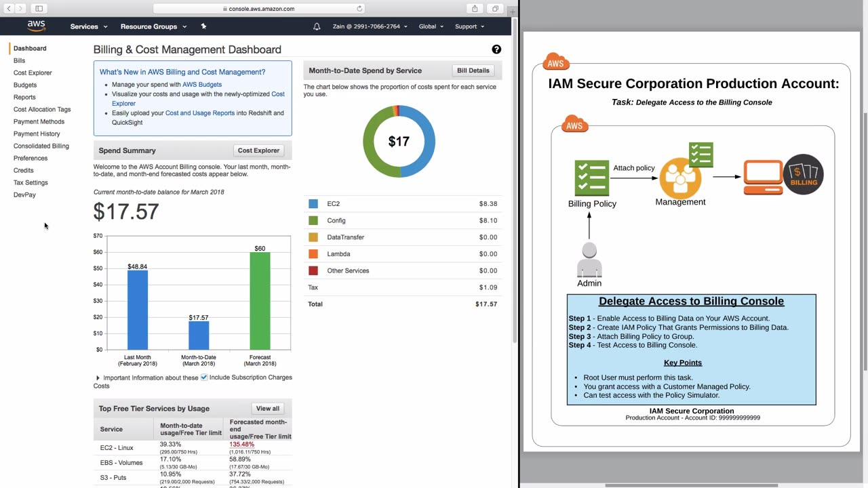Screen dimensions: 868x488
Task: Open the Support dropdown menu
Action: (469, 26)
